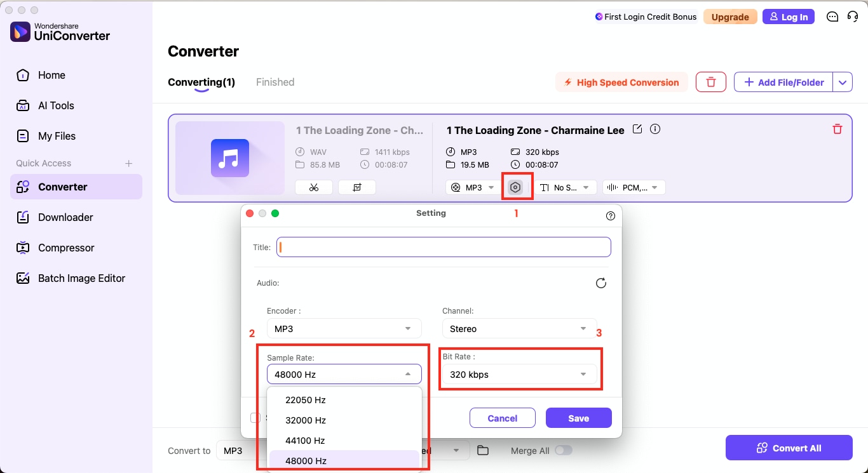Click the rename pencil icon next to the file title
This screenshot has width=868, height=473.
coord(637,129)
